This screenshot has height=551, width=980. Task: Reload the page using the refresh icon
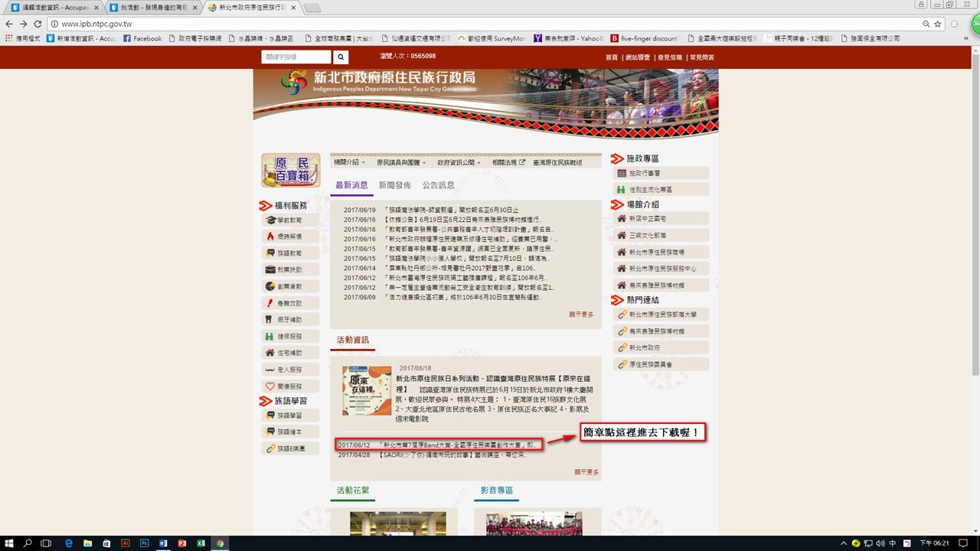point(38,24)
